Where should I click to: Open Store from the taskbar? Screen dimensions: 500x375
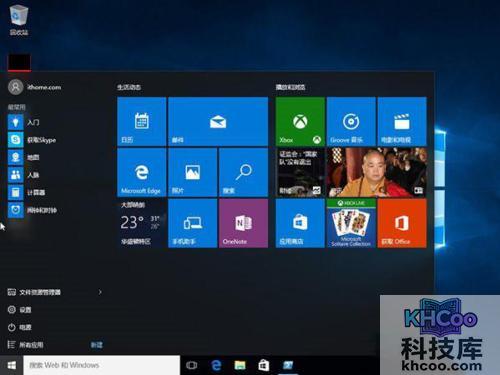(264, 366)
